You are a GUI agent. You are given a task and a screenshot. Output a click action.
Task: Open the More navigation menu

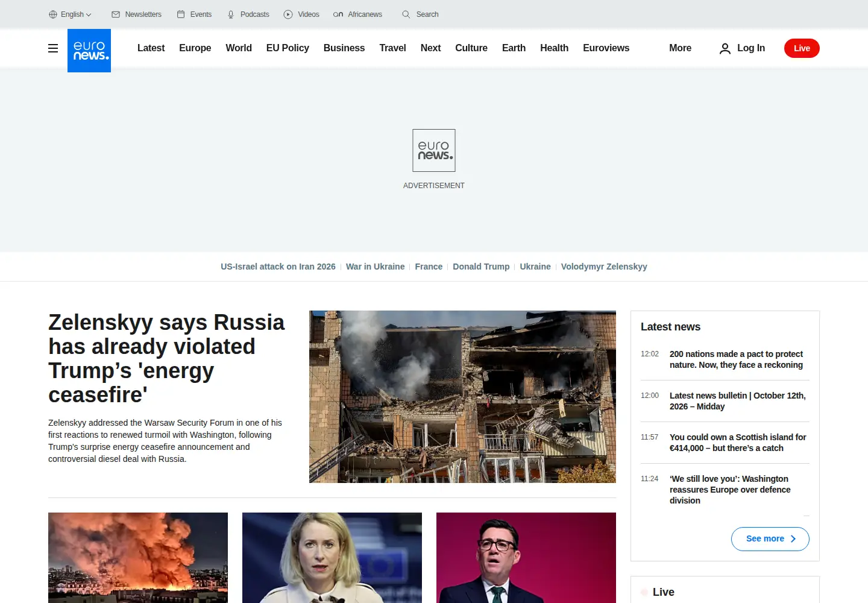click(680, 48)
